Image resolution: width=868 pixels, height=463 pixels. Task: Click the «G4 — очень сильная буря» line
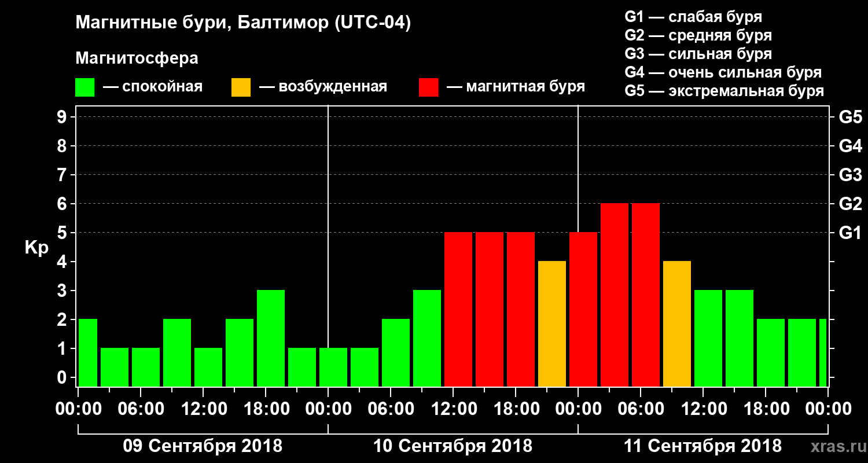click(x=723, y=72)
